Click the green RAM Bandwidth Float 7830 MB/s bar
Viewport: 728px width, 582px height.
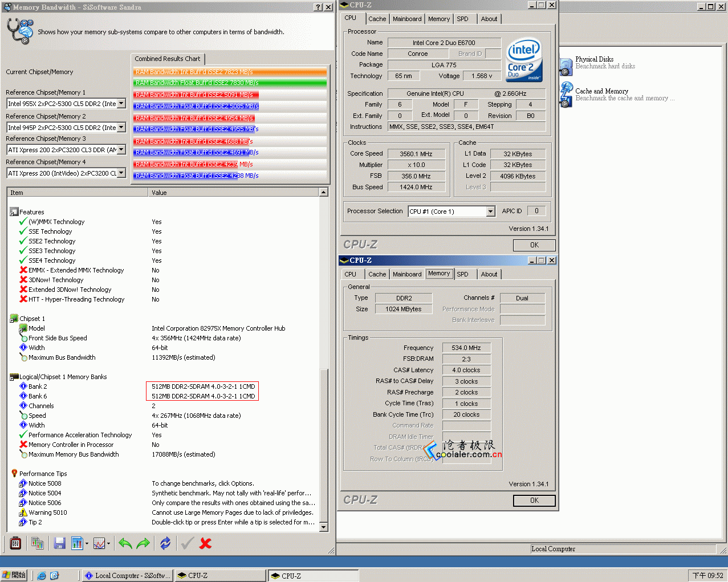[230, 83]
